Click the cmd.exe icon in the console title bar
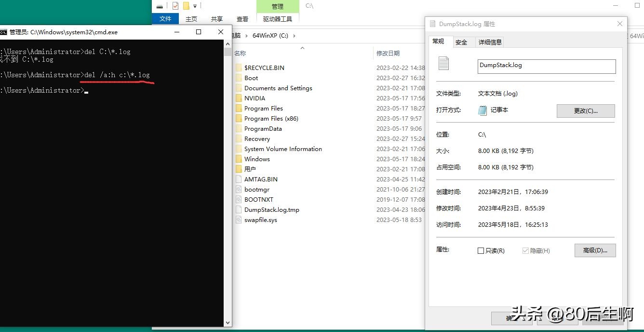Image resolution: width=644 pixels, height=332 pixels. tap(4, 32)
